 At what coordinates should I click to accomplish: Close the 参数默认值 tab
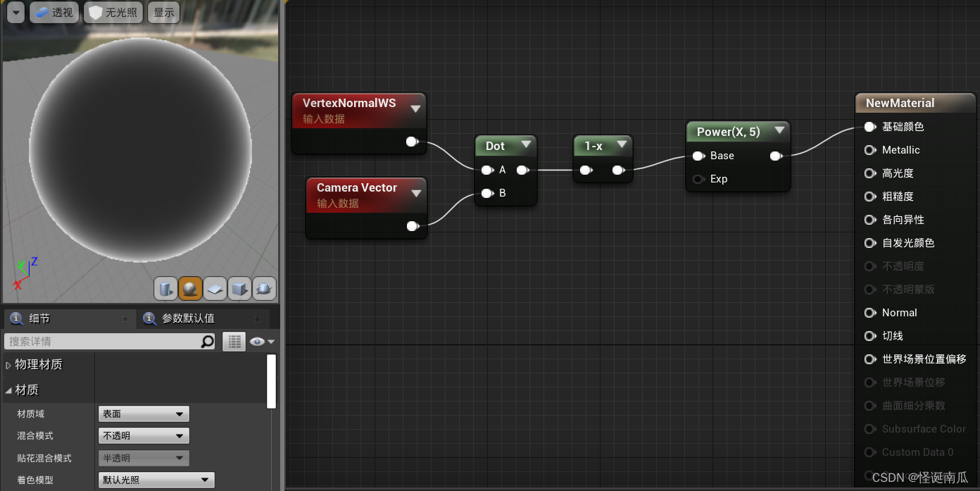point(258,319)
